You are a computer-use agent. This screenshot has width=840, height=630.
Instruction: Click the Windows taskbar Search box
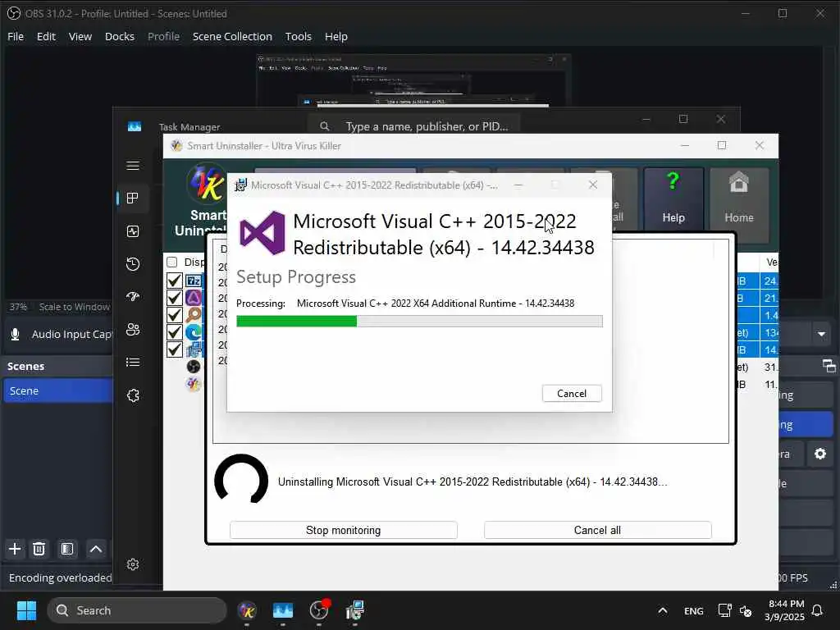[x=137, y=610]
